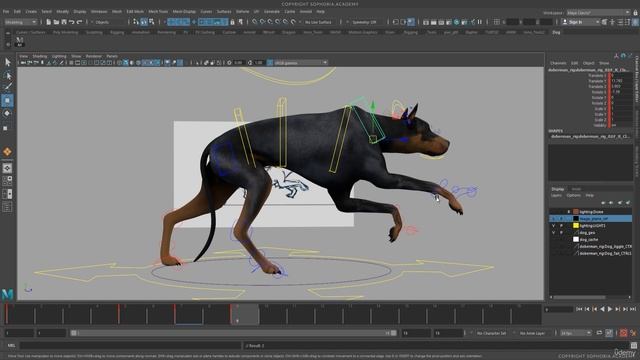
Task: Toggle visibility of lightingLIGHT1 layer
Action: pyautogui.click(x=554, y=225)
